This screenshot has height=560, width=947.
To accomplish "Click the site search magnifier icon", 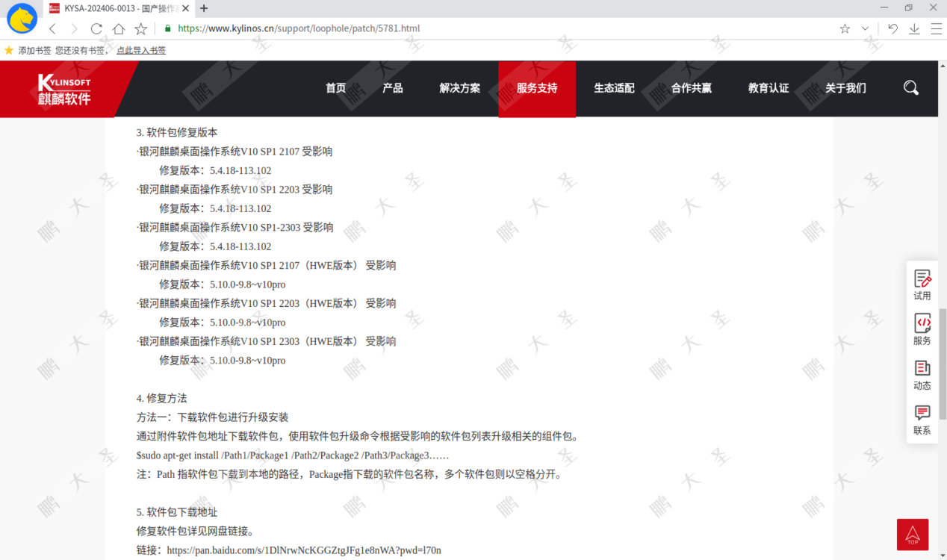I will [911, 88].
